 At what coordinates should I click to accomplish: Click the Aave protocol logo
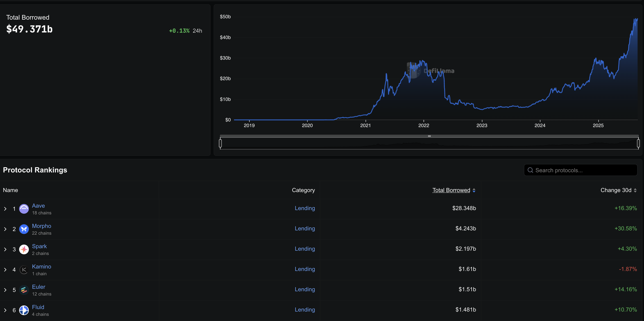point(24,209)
